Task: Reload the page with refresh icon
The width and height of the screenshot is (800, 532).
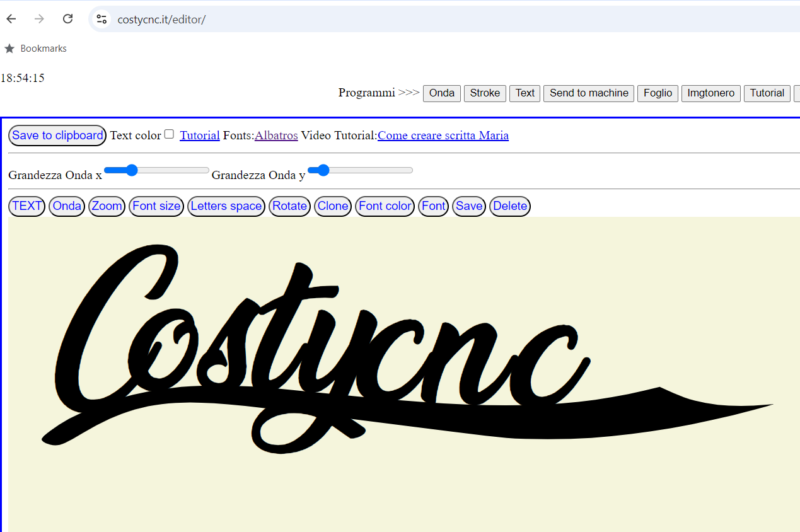Action: click(68, 19)
